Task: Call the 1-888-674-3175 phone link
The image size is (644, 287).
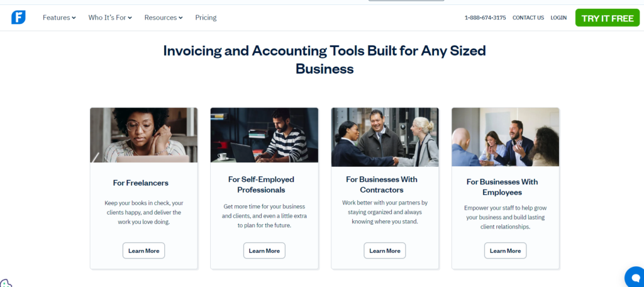Action: click(485, 18)
